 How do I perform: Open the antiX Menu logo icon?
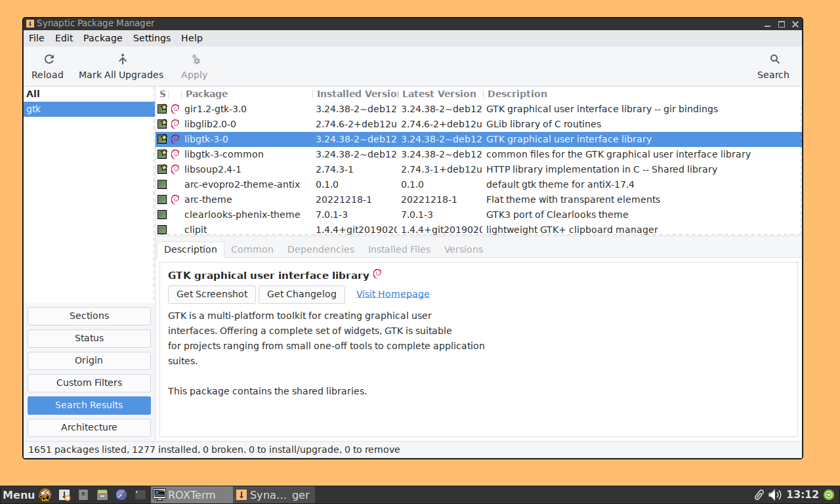point(45,495)
